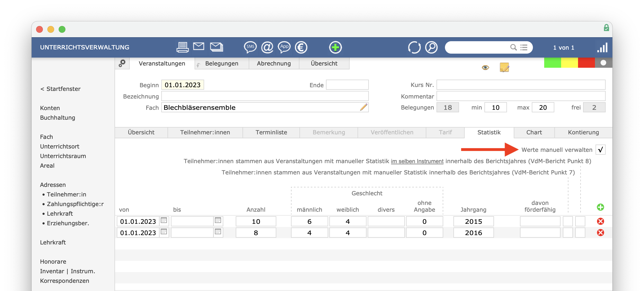This screenshot has width=644, height=291.
Task: Click the yellow sticky note icon
Action: coord(504,67)
